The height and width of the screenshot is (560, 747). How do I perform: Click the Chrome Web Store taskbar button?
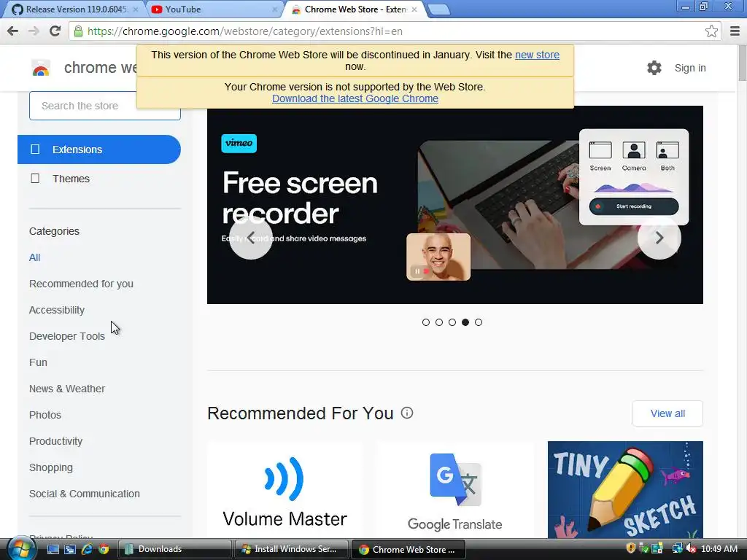point(408,549)
